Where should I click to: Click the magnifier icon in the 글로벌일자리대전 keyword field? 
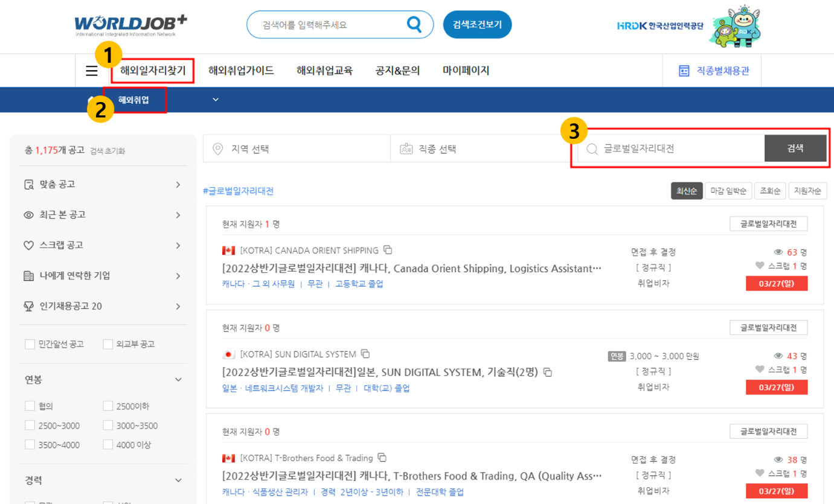click(x=592, y=148)
